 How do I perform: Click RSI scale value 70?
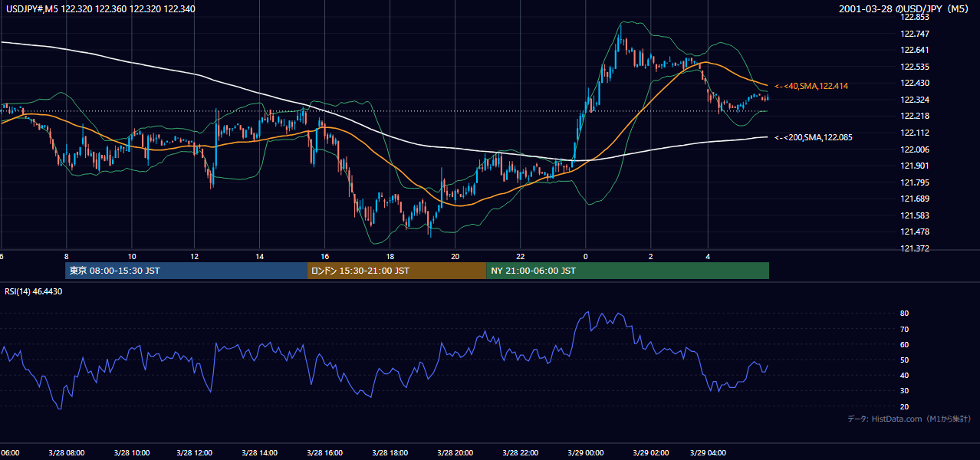(905, 329)
